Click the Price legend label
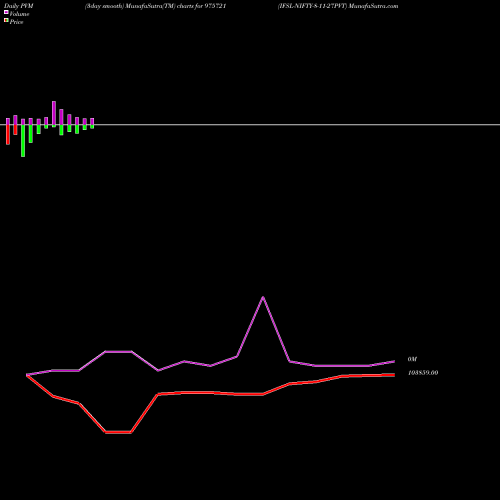 pos(16,22)
